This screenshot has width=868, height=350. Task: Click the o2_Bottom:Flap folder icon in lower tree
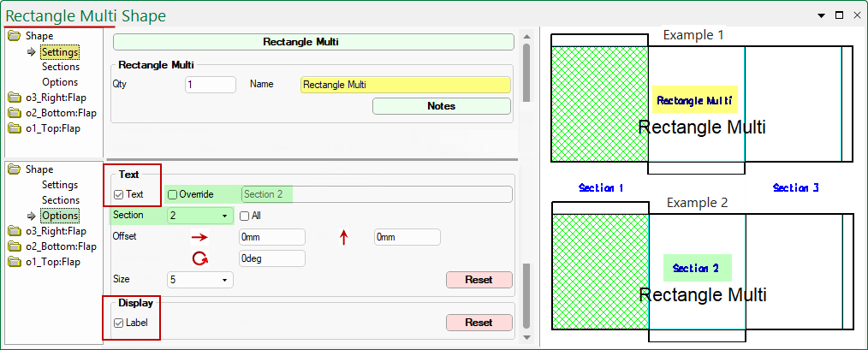point(15,246)
